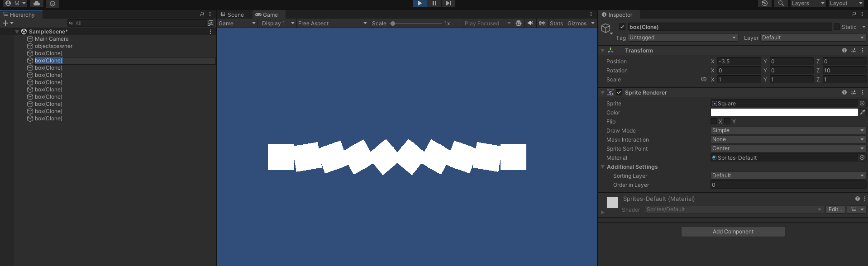Switch to the Scene tab
868x266 pixels.
coord(232,14)
